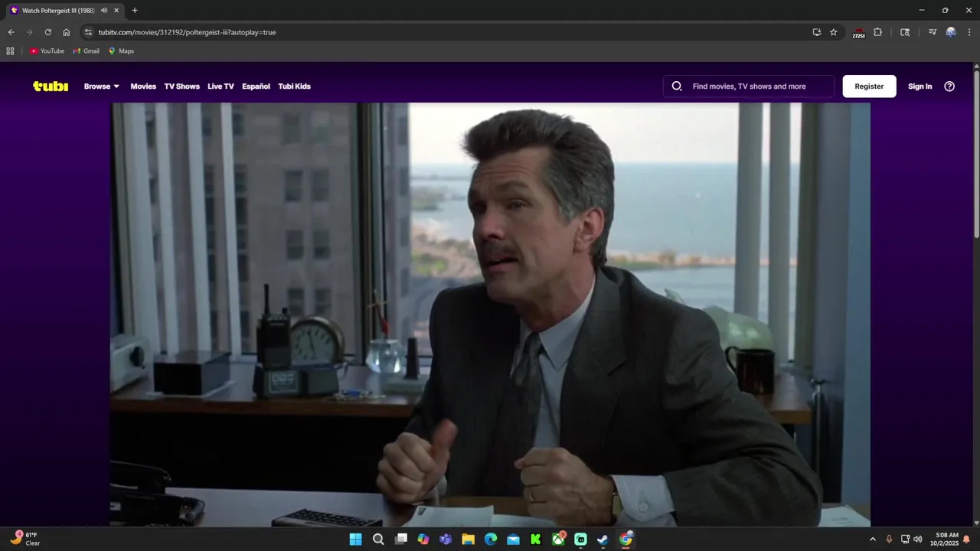Screen dimensions: 980x551
Task: Mute tab via speaker icon on tab
Action: coord(104,11)
